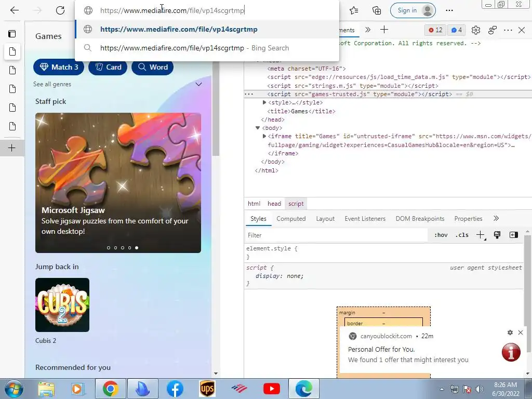Add a new tab with the sidebar plus
Image resolution: width=532 pixels, height=399 pixels.
tap(12, 148)
